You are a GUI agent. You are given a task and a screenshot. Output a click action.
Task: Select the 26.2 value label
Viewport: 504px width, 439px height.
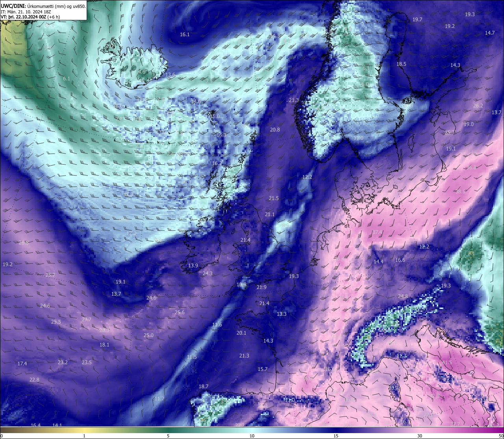[x=478, y=106]
